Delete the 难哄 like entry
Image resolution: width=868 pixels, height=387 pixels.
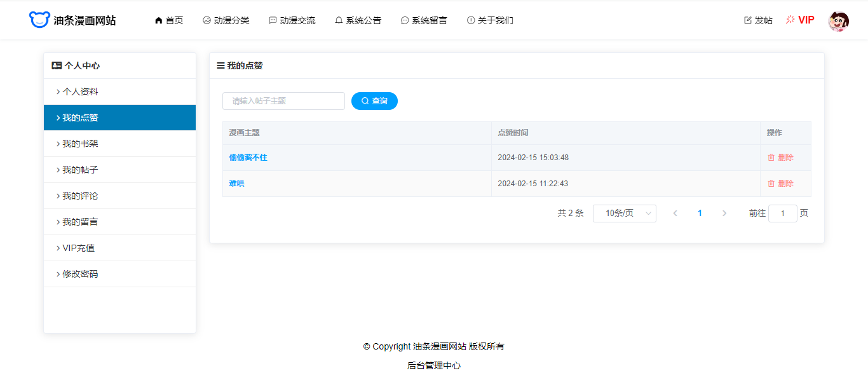(780, 184)
